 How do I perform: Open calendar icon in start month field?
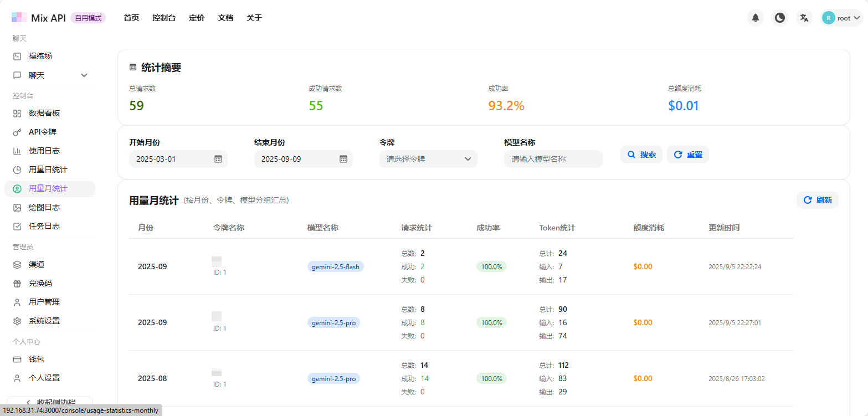[x=218, y=159]
